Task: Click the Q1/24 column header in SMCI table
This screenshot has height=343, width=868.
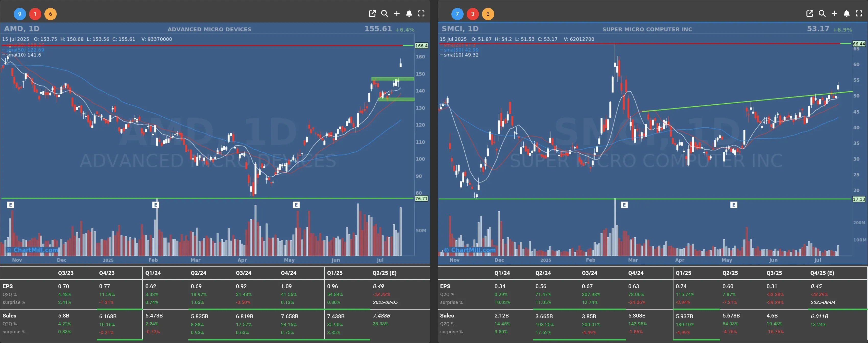Action: 502,273
